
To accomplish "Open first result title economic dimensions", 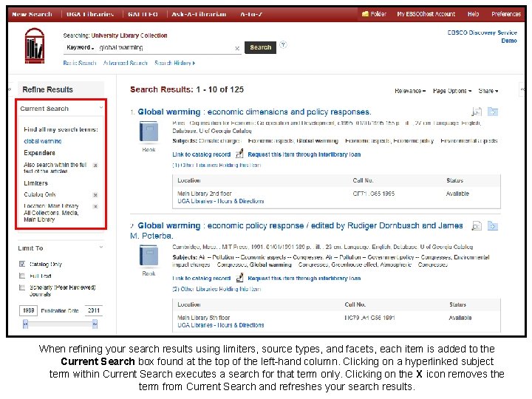I will [254, 112].
